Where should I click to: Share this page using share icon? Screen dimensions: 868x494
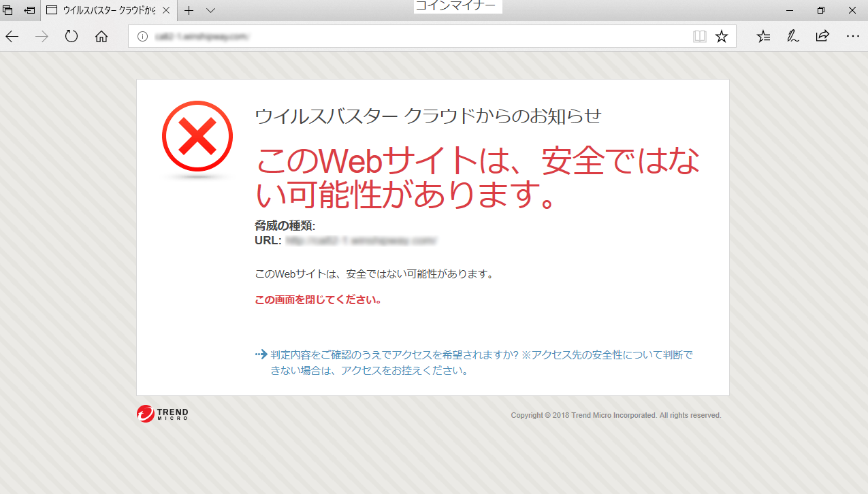pos(822,37)
